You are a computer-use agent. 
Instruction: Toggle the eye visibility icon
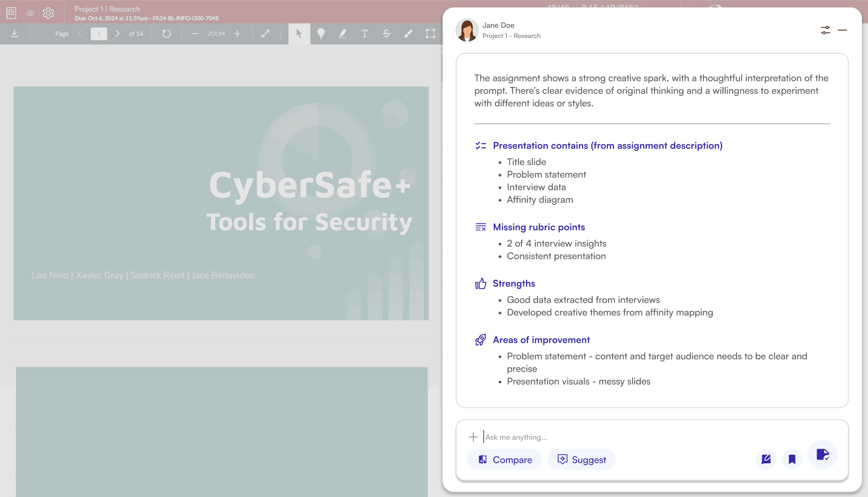click(x=30, y=13)
